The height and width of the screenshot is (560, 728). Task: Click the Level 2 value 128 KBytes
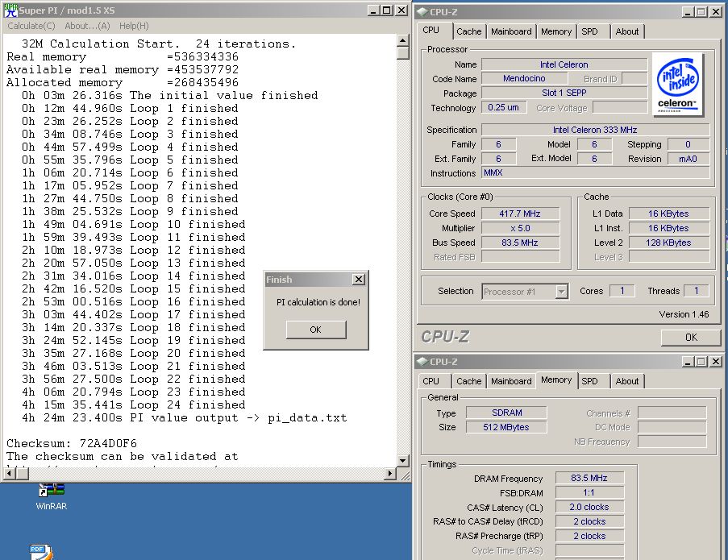(668, 243)
